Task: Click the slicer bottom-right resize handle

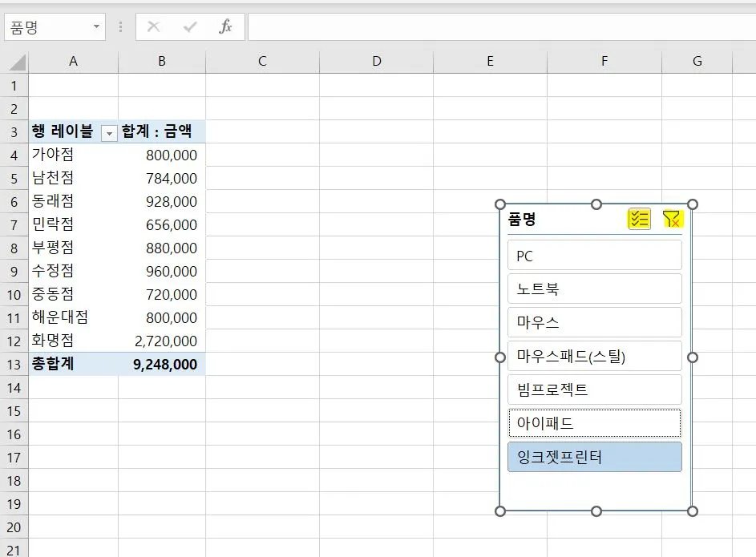Action: pos(693,511)
